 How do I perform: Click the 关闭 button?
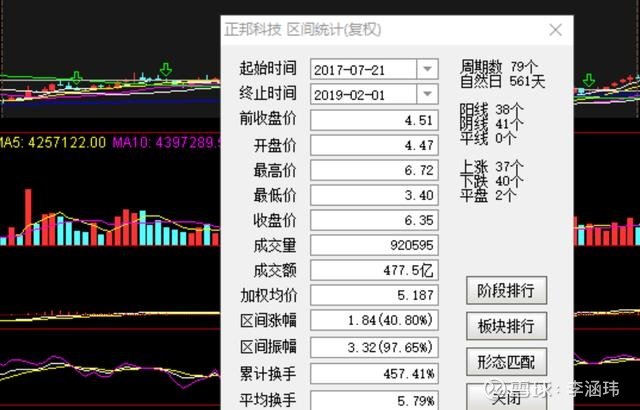coord(506,397)
